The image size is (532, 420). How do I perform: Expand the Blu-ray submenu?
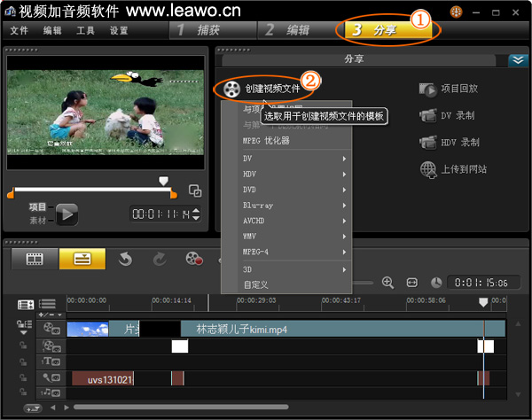[x=294, y=206]
